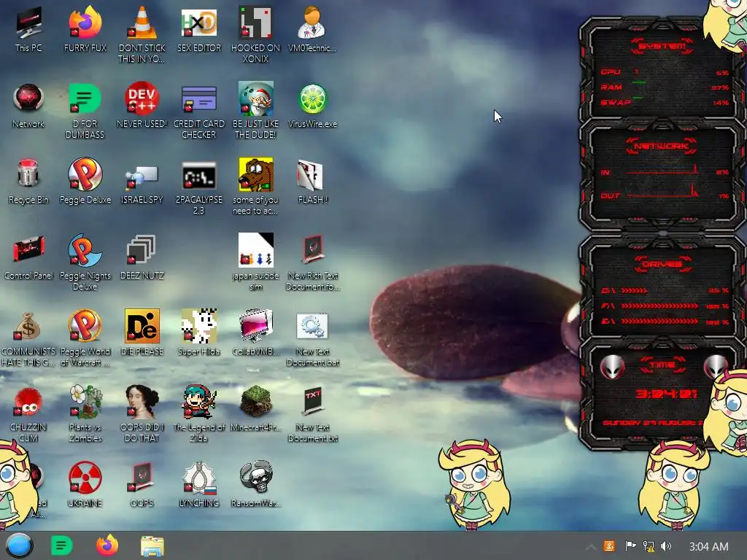
Task: Click the TIME widget digital clock
Action: tap(666, 393)
